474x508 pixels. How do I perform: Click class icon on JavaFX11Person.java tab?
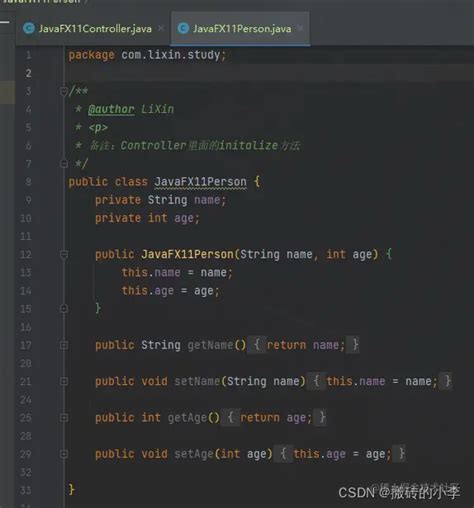[183, 28]
